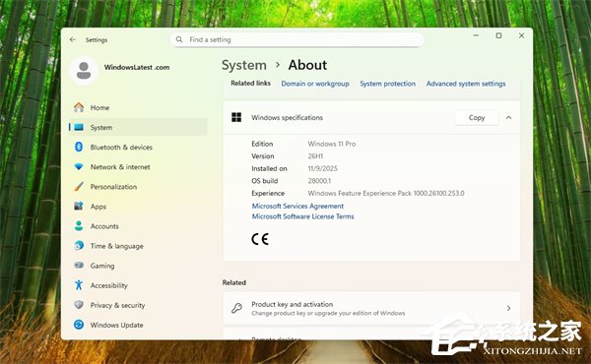Go to Privacy & security

pyautogui.click(x=138, y=305)
